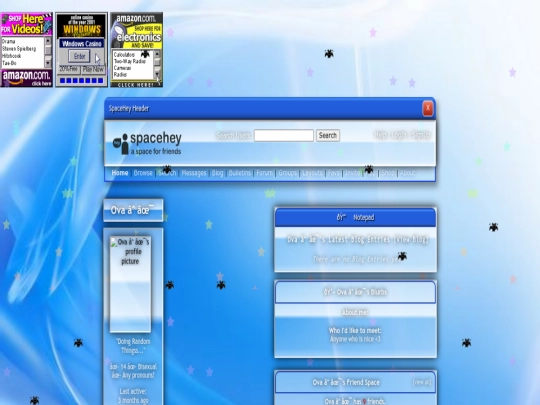The height and width of the screenshot is (405, 540).
Task: Select Drama in videos ad list
Action: click(9, 41)
